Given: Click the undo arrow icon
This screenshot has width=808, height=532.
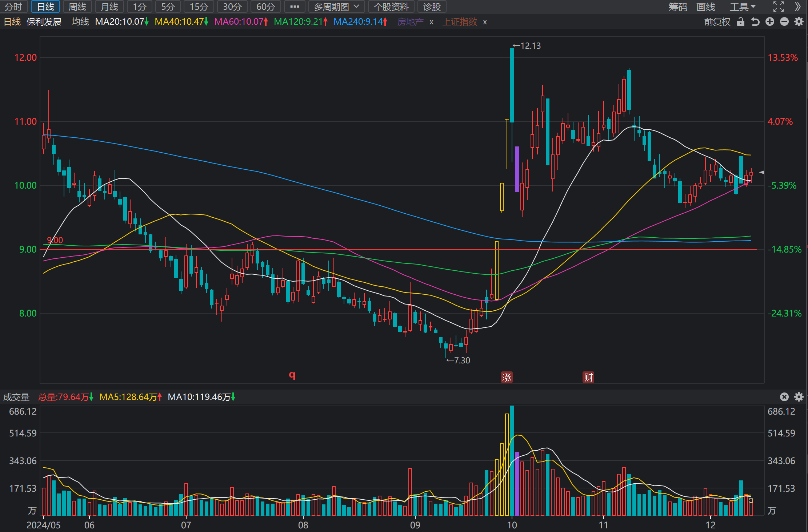Looking at the screenshot, I should 755,22.
